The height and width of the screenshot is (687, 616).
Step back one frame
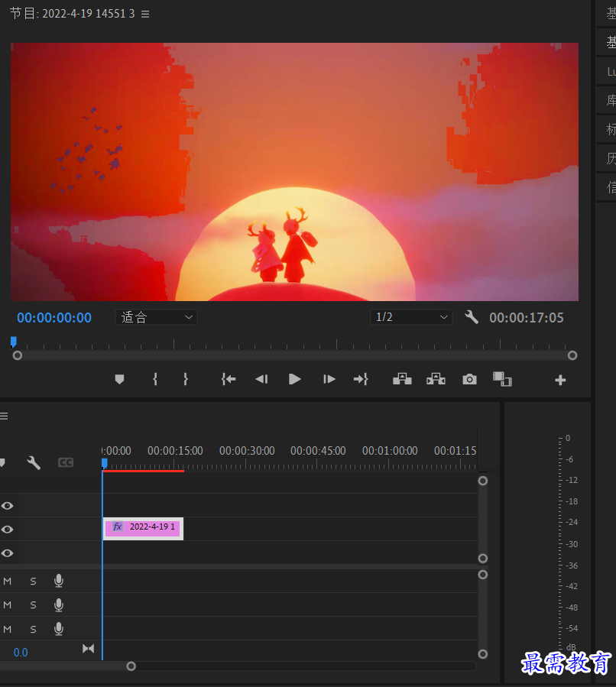click(261, 379)
